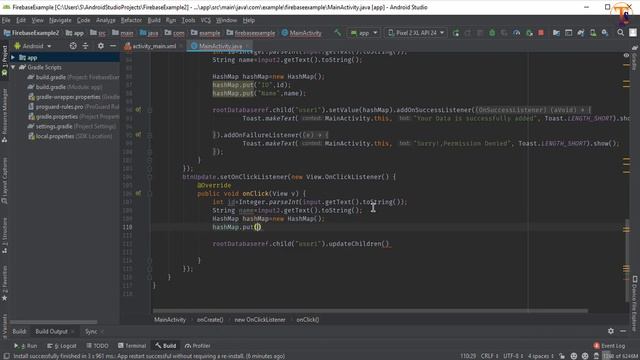Click MainActivity breadcrumb in navigation bar
The width and height of the screenshot is (640, 360).
point(302,33)
